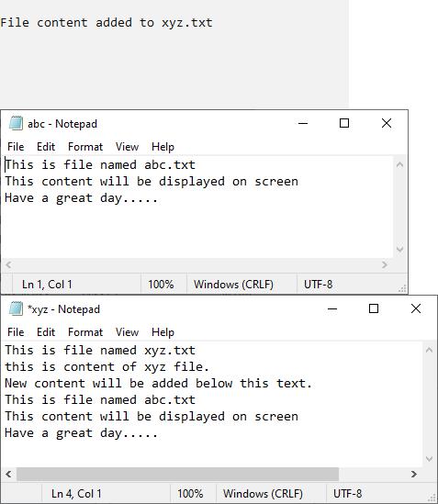Viewport: 438px width, 504px height.
Task: Open View menu in xyz Notepad
Action: click(x=128, y=332)
